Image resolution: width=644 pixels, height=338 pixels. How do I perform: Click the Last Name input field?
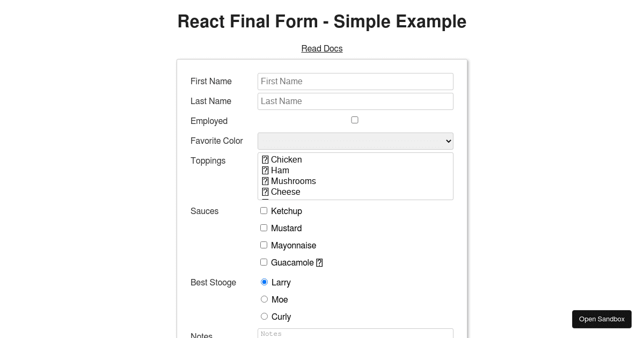coord(355,101)
